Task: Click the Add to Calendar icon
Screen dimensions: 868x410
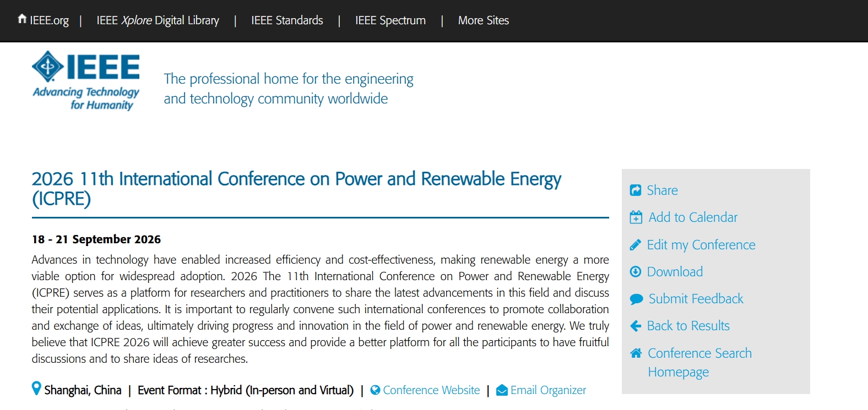Action: pyautogui.click(x=636, y=217)
